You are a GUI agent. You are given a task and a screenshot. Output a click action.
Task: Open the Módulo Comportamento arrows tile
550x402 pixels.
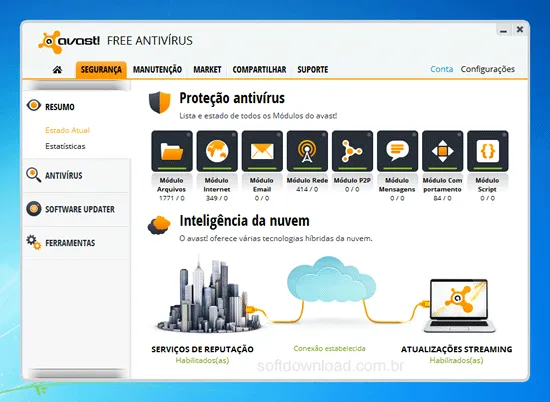443,151
